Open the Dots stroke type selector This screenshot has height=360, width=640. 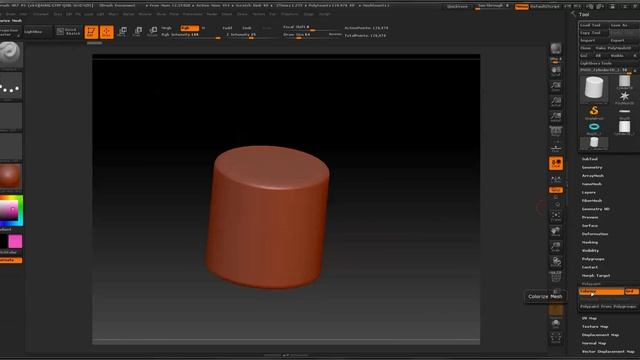pyautogui.click(x=11, y=87)
